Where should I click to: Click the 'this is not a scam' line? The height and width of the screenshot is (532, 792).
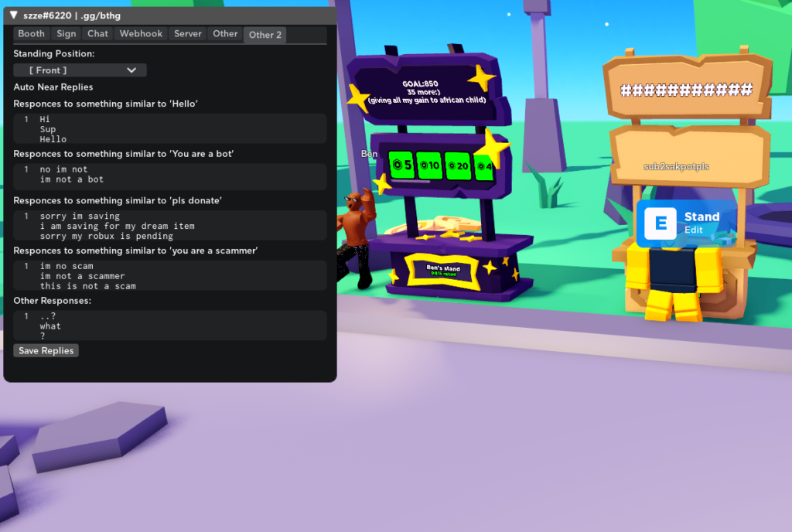click(88, 285)
